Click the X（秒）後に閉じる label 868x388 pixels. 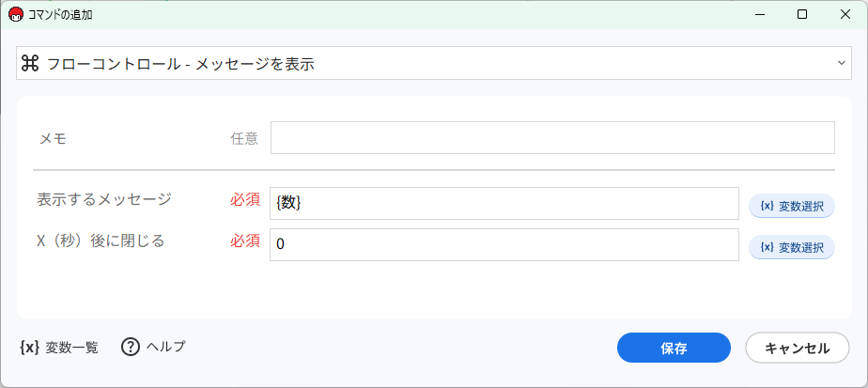point(101,241)
